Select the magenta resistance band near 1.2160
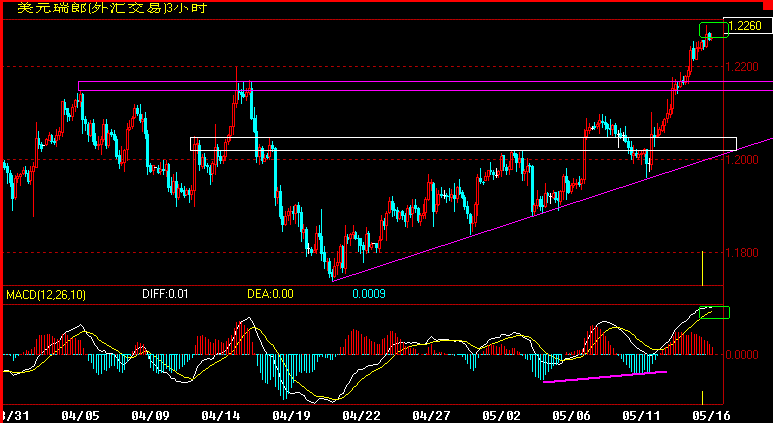Screen dimensions: 773x423 [x=425, y=86]
